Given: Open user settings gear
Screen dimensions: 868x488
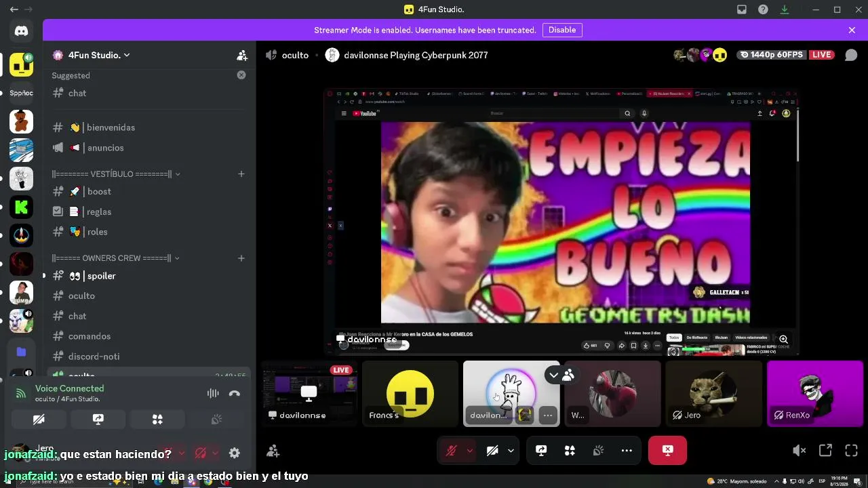Looking at the screenshot, I should (x=235, y=453).
